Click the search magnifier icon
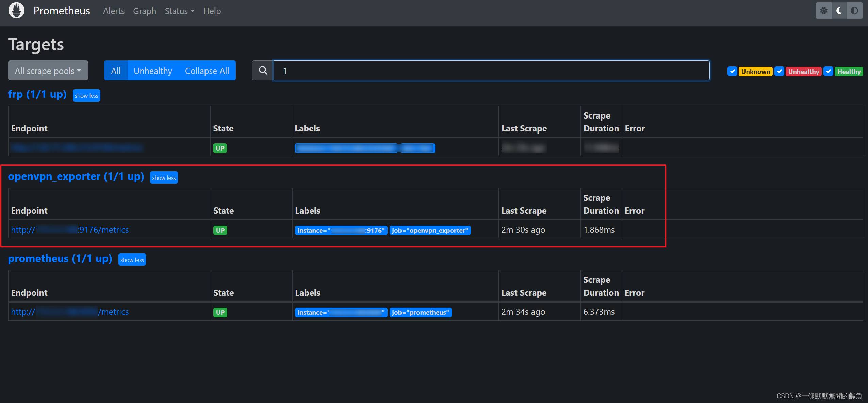Image resolution: width=868 pixels, height=403 pixels. (x=263, y=71)
